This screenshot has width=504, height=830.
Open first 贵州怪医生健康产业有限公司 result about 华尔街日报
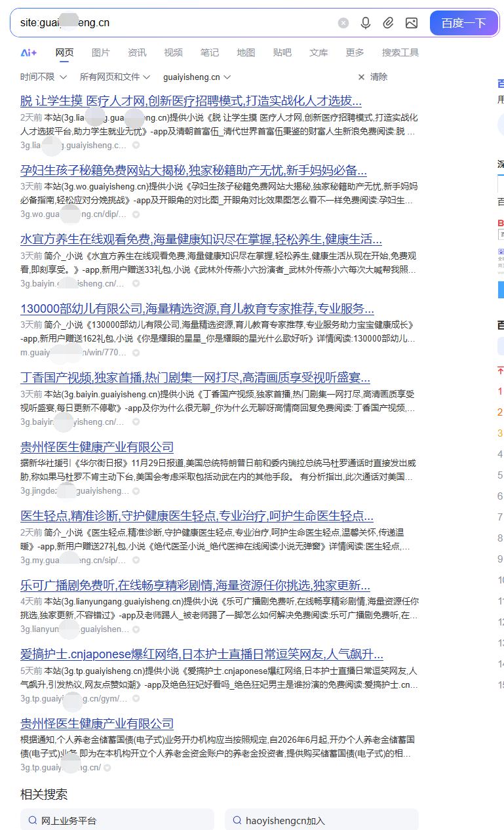coord(97,447)
